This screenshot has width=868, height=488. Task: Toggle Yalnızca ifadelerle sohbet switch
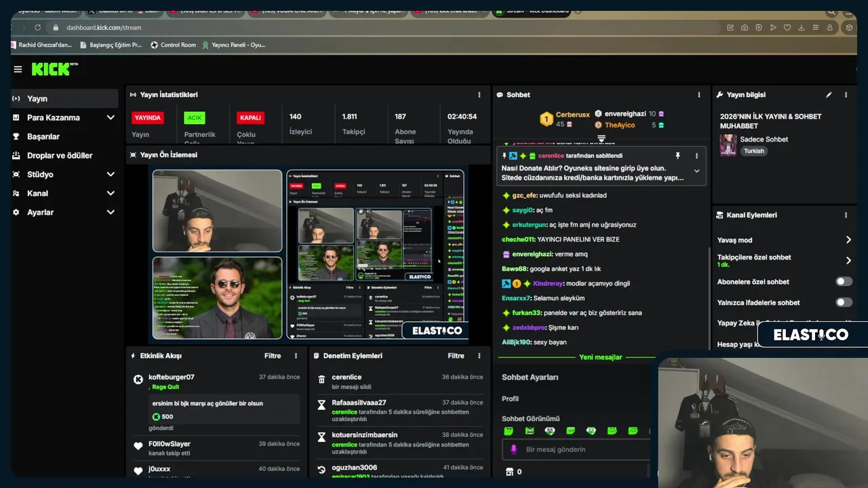tap(844, 302)
